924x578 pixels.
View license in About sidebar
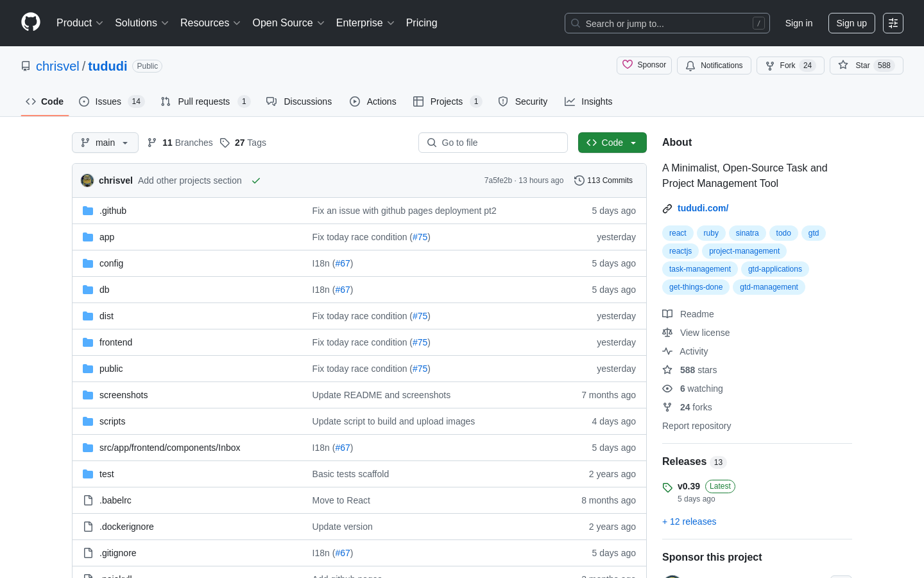coord(696,333)
